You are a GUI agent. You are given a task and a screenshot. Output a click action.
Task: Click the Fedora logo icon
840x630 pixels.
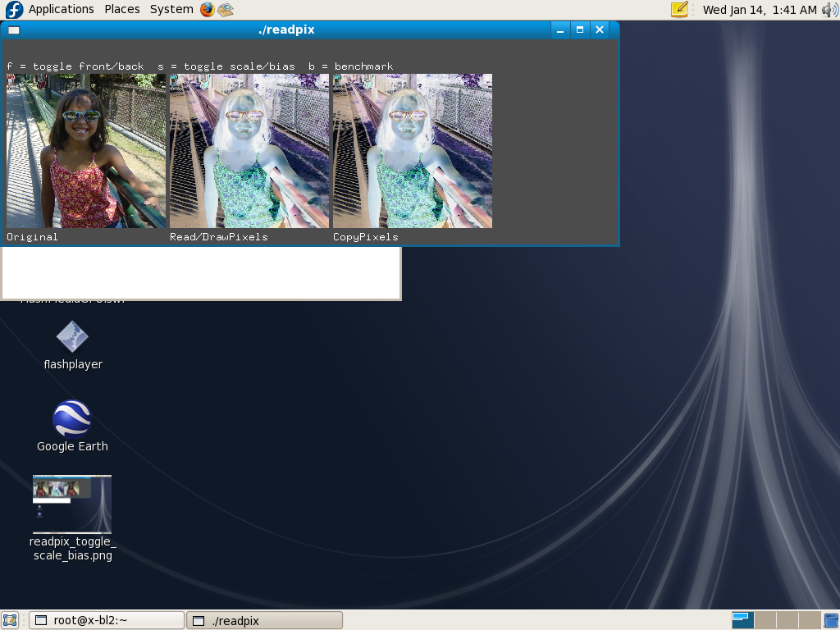(14, 10)
